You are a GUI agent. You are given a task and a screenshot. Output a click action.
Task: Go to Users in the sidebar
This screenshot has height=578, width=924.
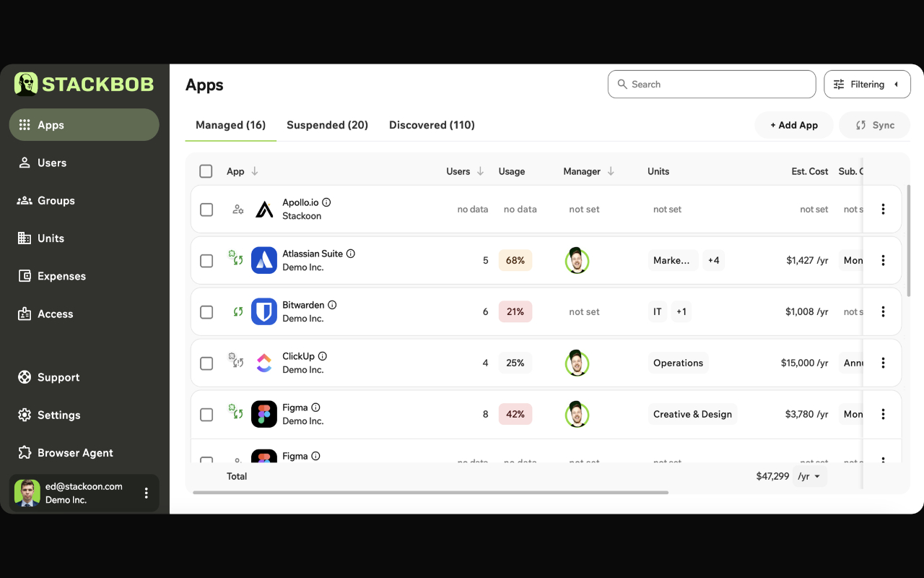click(x=84, y=163)
